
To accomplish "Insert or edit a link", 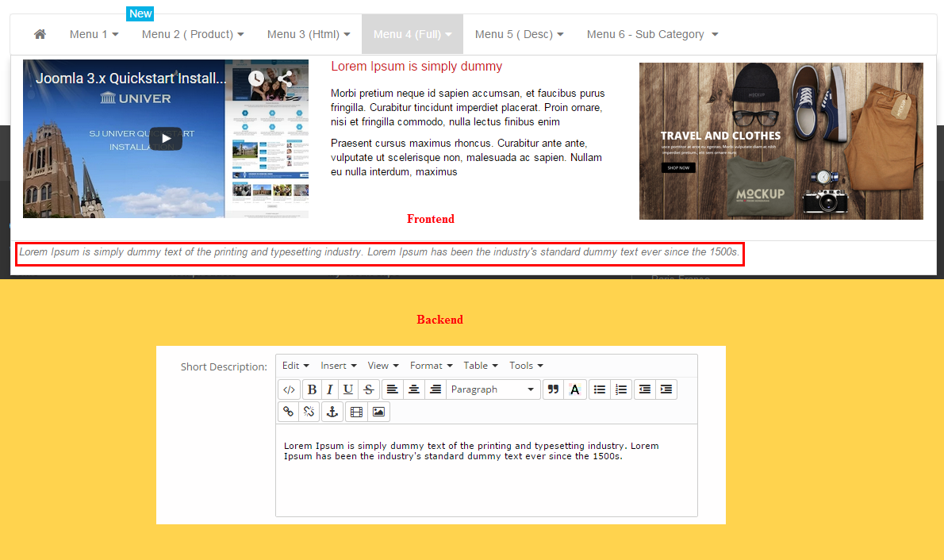I will [289, 412].
